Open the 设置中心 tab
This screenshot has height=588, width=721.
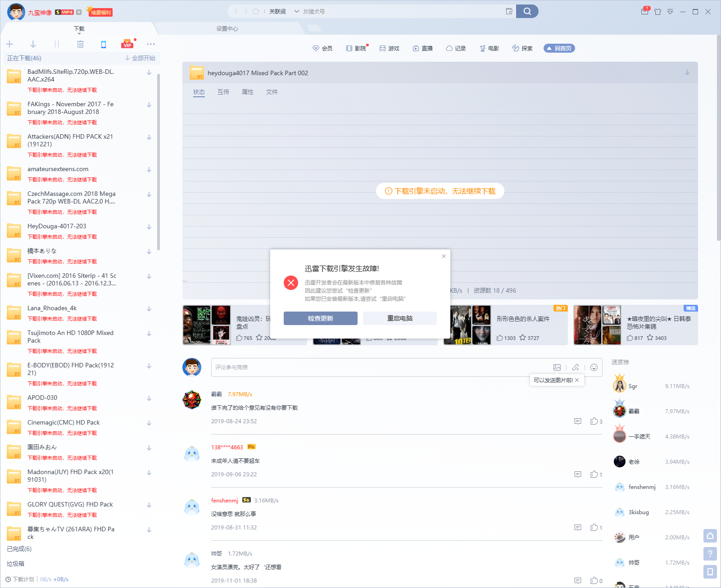coord(227,29)
